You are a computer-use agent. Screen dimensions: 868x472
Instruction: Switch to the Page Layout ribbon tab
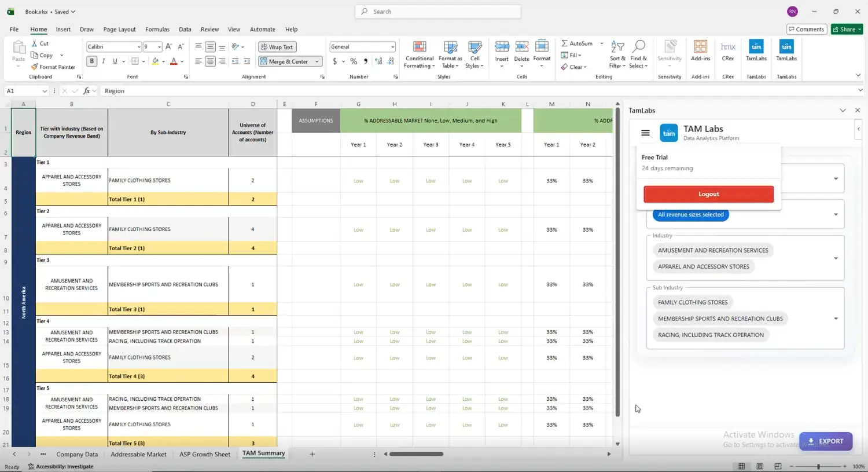pyautogui.click(x=119, y=29)
